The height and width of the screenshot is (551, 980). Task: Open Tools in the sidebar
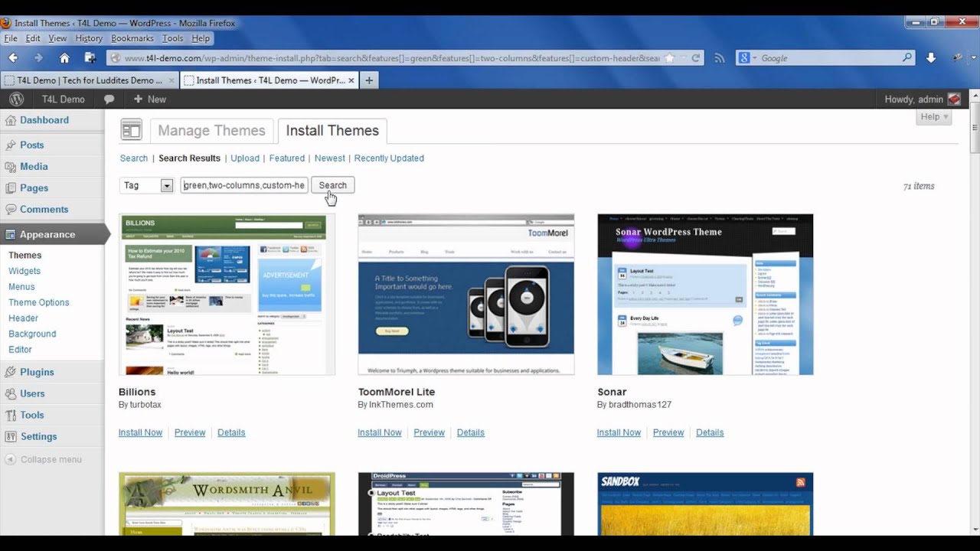tap(31, 415)
